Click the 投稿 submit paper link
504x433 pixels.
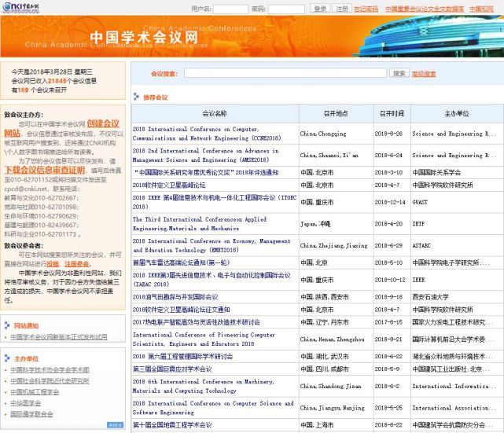pos(53,264)
